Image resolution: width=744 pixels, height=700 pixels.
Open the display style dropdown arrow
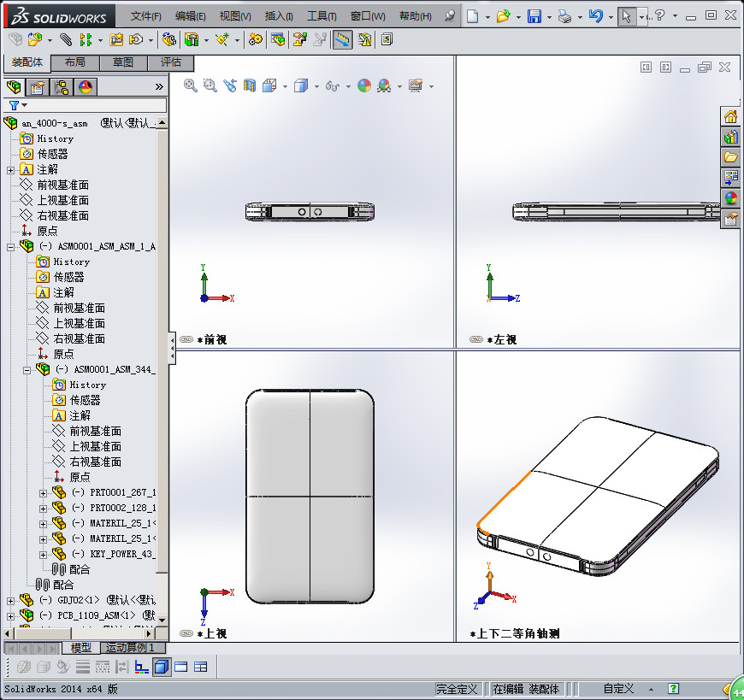point(316,85)
